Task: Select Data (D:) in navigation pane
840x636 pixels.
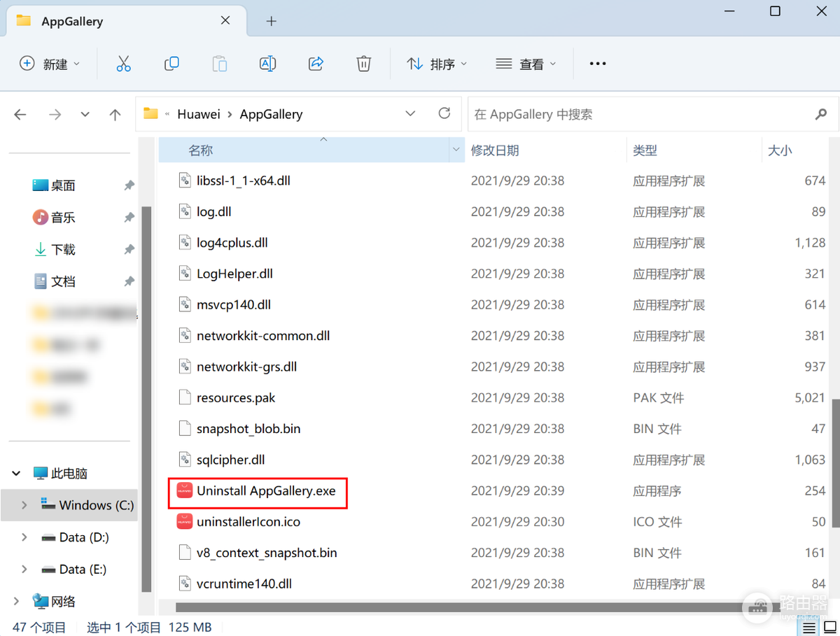Action: 75,537
